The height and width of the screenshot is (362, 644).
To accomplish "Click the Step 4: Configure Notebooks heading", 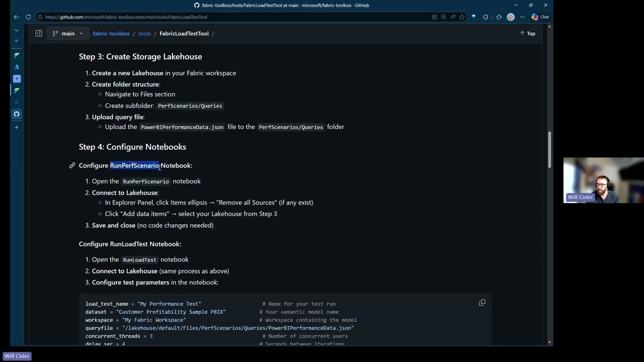I will (x=132, y=147).
